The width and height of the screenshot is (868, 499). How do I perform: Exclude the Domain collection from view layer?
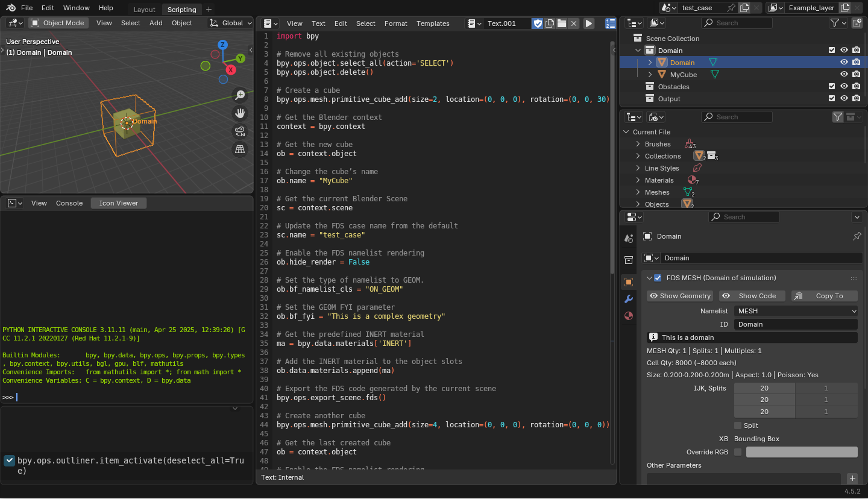(832, 51)
